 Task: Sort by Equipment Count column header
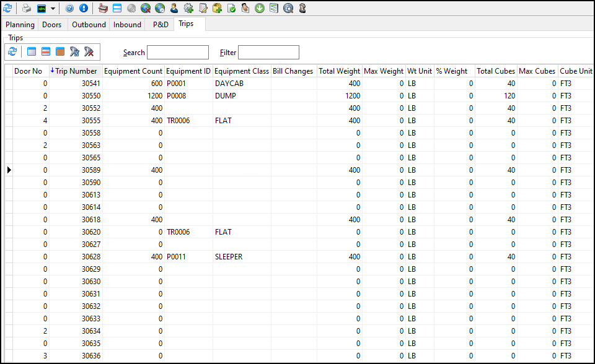(133, 71)
